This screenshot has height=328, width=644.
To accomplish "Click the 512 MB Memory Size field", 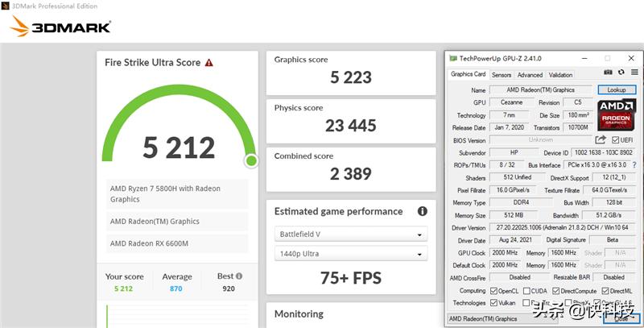I will pos(514,215).
